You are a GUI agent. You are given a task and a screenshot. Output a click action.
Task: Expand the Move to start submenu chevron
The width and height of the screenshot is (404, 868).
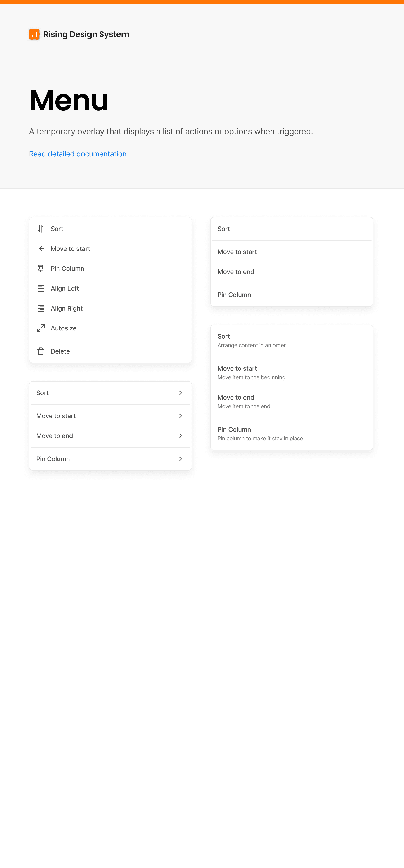181,416
